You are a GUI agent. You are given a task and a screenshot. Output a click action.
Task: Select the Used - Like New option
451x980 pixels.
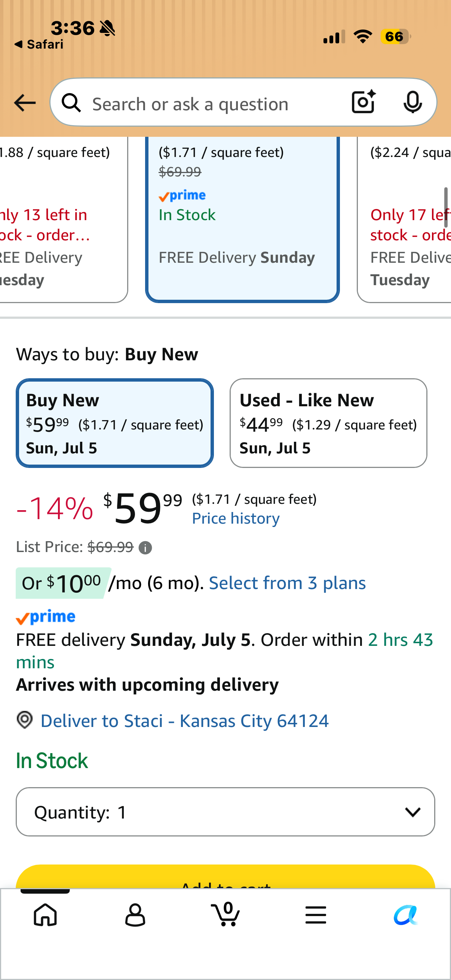pyautogui.click(x=328, y=423)
